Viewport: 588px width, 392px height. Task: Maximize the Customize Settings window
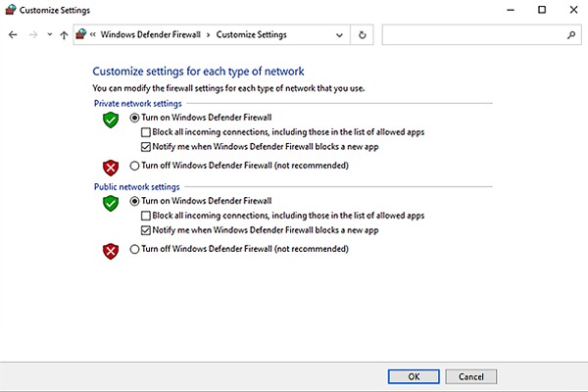tap(542, 10)
